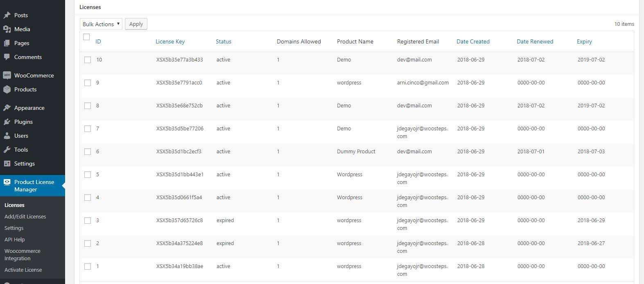Viewport: 644px width, 284px height.
Task: Select the checkbox for license ID 3
Action: point(88,220)
